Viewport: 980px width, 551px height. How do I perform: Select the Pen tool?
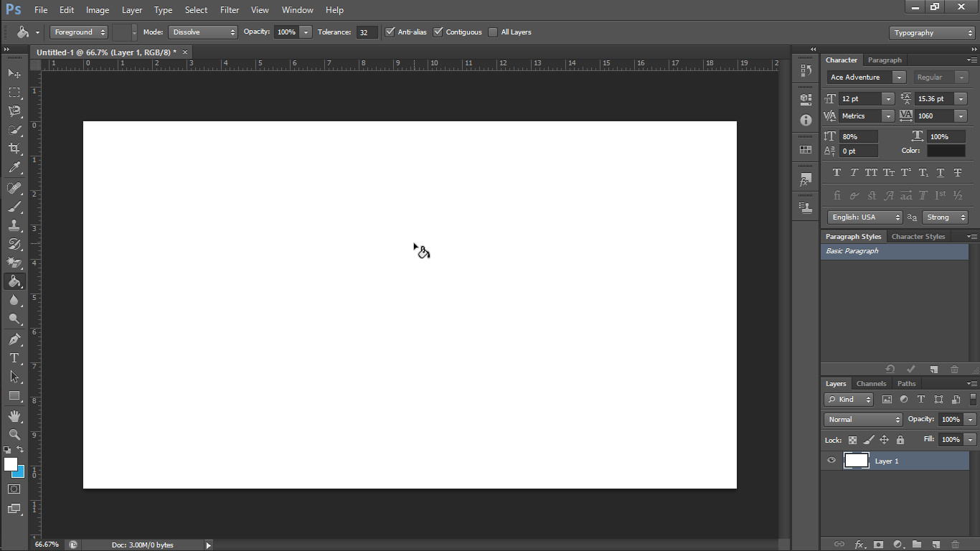tap(14, 339)
